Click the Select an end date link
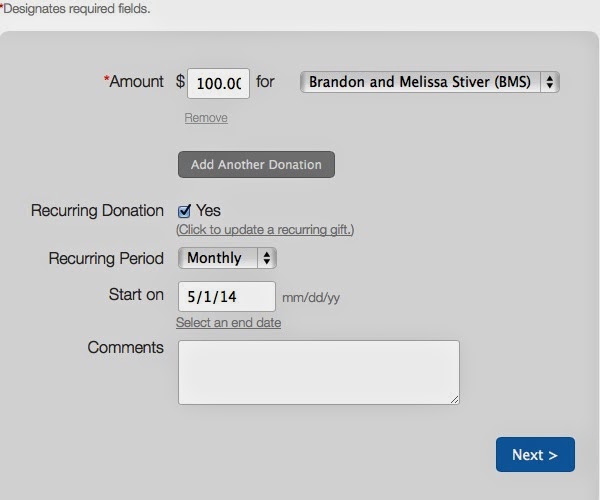Screen dimensions: 600x500 [x=228, y=322]
